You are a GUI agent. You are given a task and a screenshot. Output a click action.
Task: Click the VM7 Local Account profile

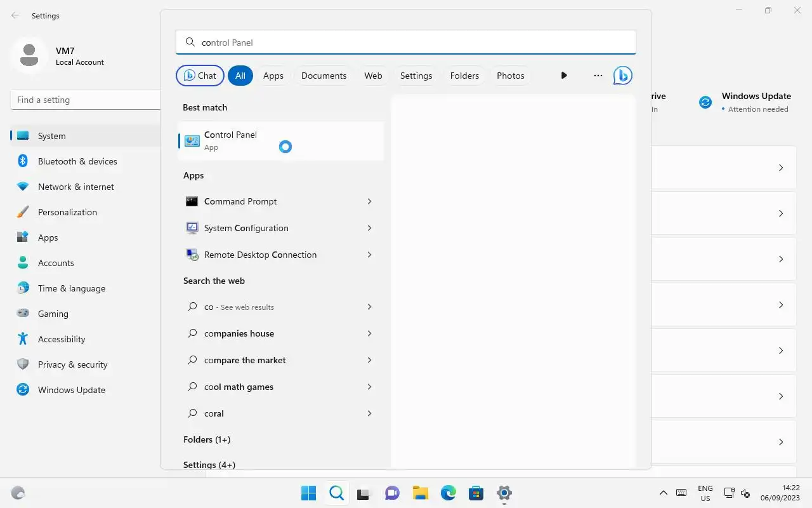tap(58, 56)
